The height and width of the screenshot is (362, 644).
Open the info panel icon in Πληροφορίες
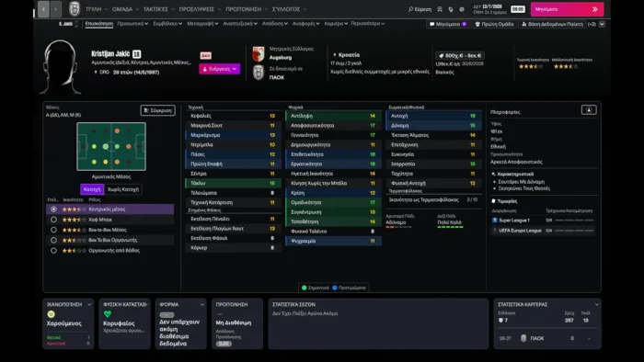click(589, 110)
